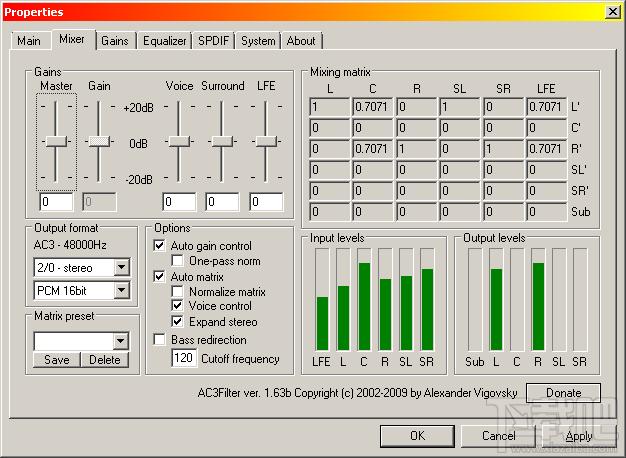
Task: Click the Master gain slider handle
Action: point(56,141)
